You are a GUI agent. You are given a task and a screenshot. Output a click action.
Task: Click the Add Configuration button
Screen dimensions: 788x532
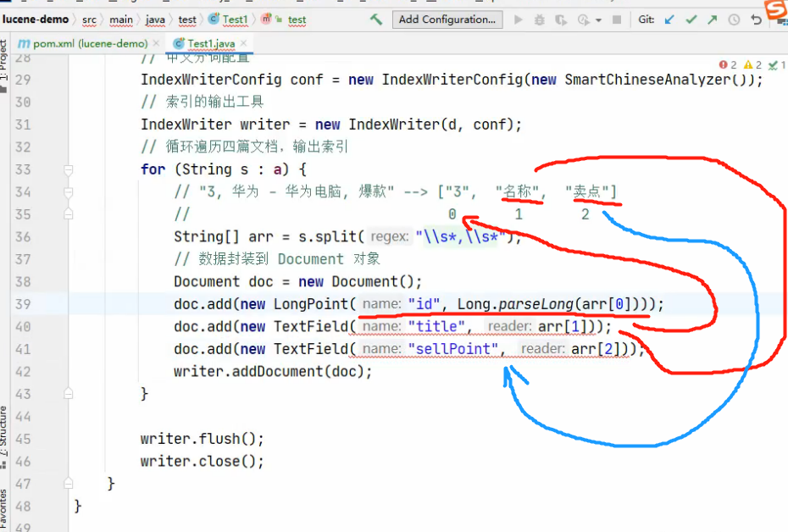tap(447, 19)
